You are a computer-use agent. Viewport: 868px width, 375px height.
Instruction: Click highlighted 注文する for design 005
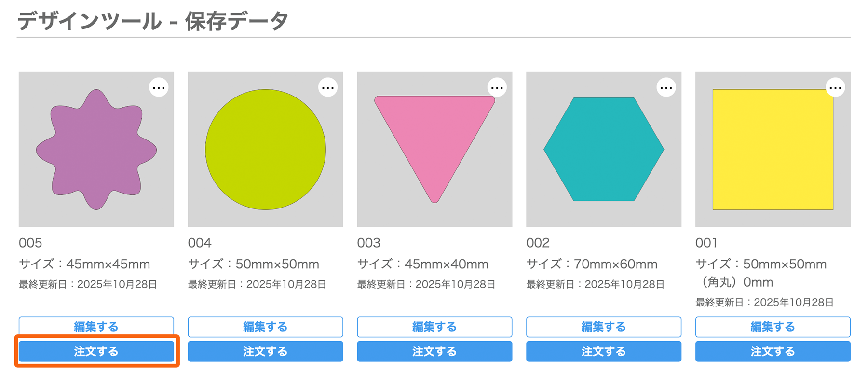(x=96, y=351)
